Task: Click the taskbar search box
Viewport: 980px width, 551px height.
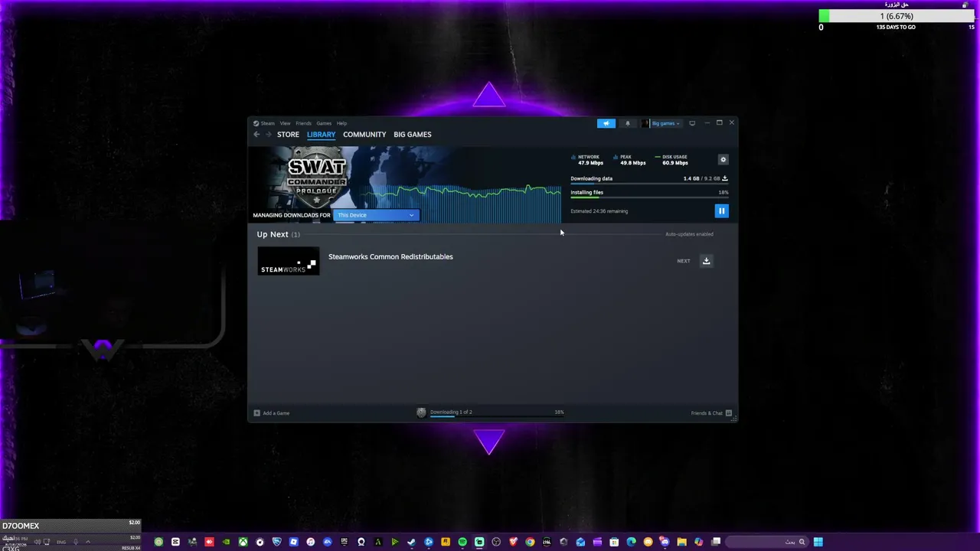Action: (x=767, y=543)
